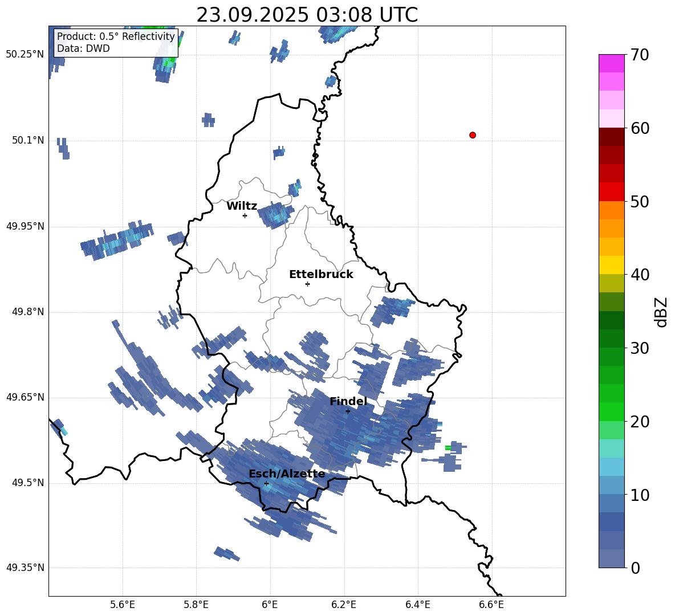The width and height of the screenshot is (675, 616).
Task: Click the Ettelbruck station cross marker
Action: [x=307, y=284]
